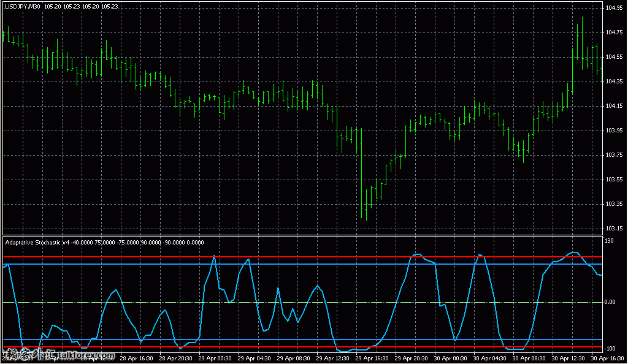Click the 103.15 price scale value
The image size is (628, 364).
pyautogui.click(x=614, y=229)
